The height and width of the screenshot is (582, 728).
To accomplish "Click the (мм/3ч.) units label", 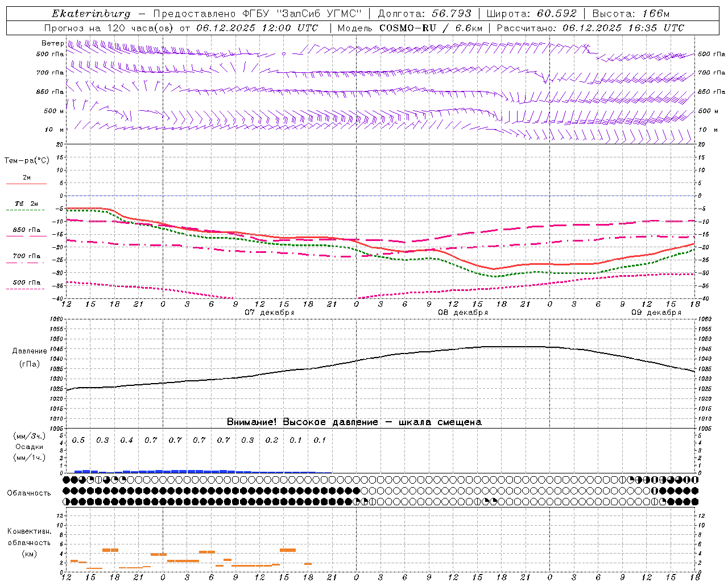I will click(x=30, y=436).
